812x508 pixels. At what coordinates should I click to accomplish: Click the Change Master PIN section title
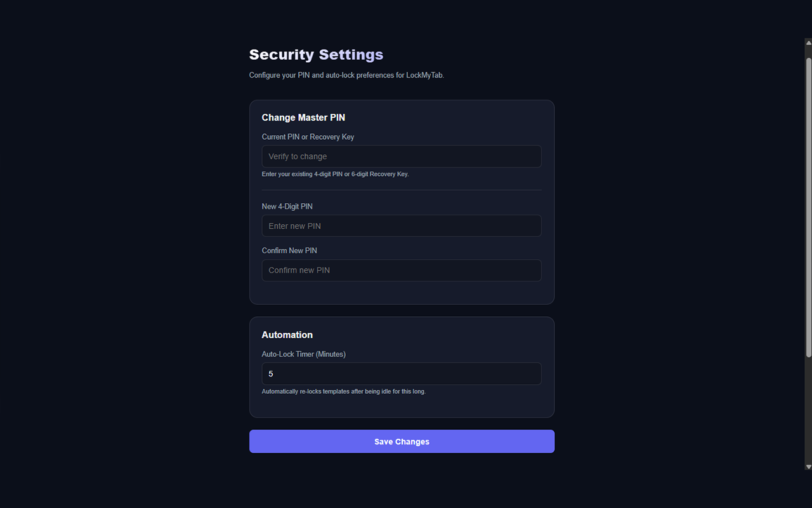(x=303, y=117)
